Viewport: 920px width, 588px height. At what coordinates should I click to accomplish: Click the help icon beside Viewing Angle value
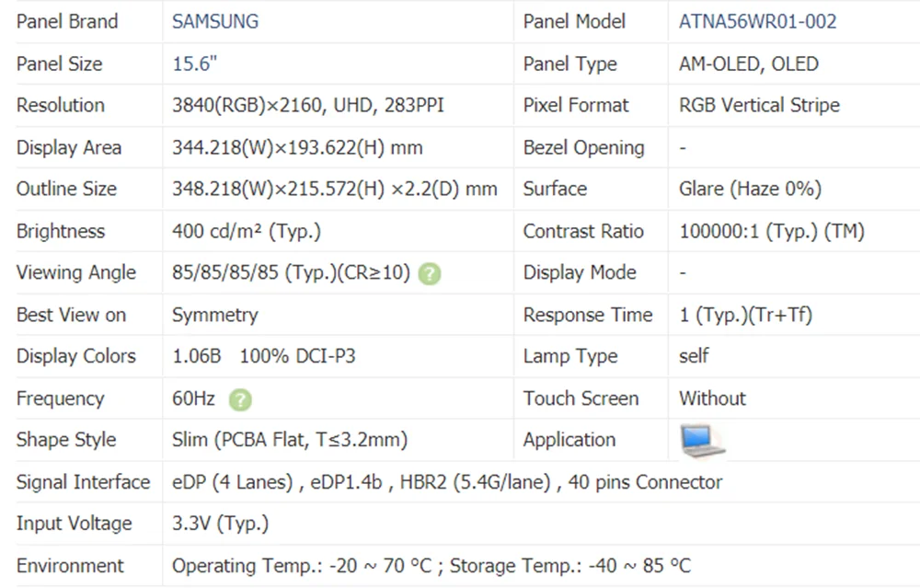[x=430, y=273]
